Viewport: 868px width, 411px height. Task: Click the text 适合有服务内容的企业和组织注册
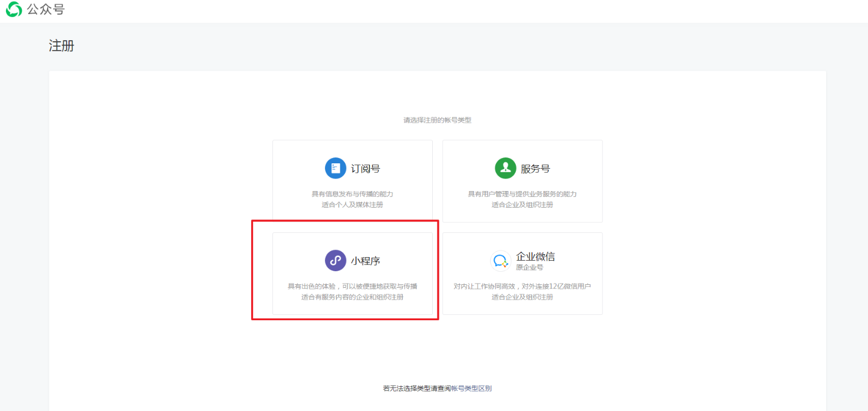pos(353,297)
